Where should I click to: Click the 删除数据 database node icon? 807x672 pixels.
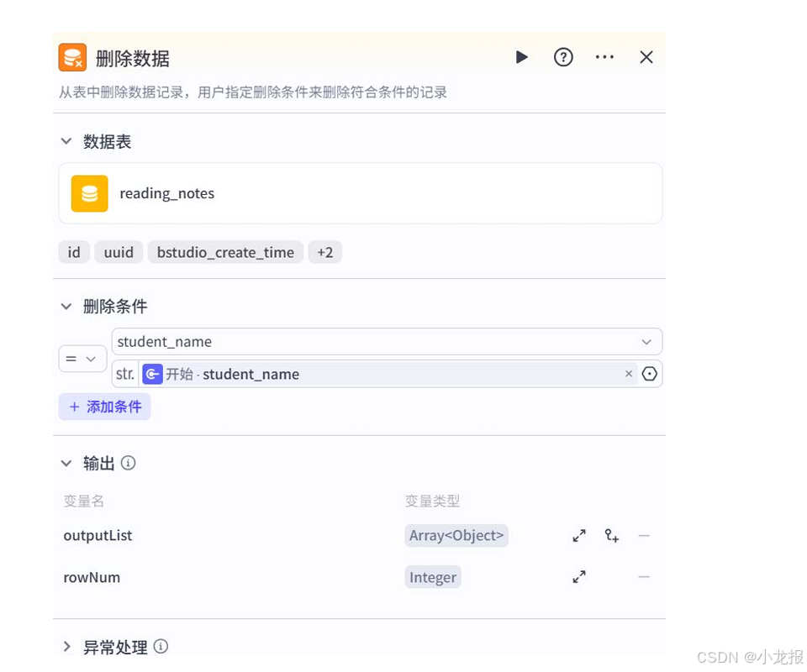[x=72, y=57]
